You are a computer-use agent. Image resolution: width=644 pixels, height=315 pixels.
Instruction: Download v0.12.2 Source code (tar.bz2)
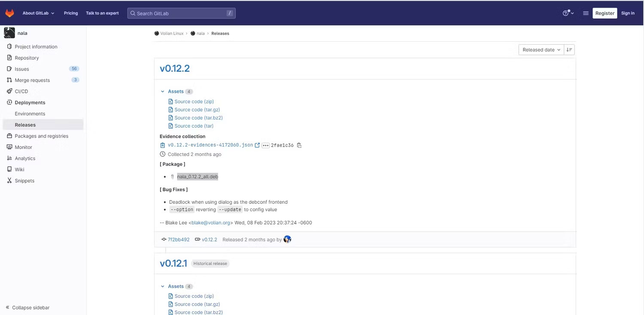click(x=198, y=118)
